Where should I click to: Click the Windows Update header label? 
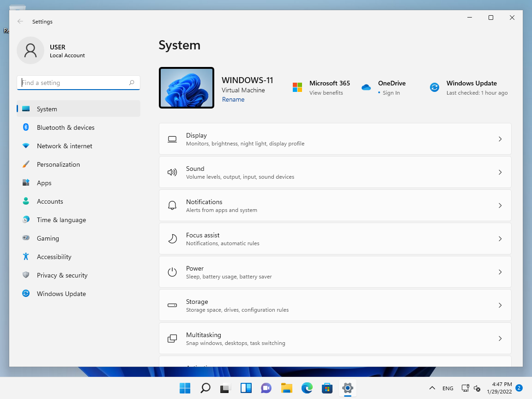(x=472, y=83)
